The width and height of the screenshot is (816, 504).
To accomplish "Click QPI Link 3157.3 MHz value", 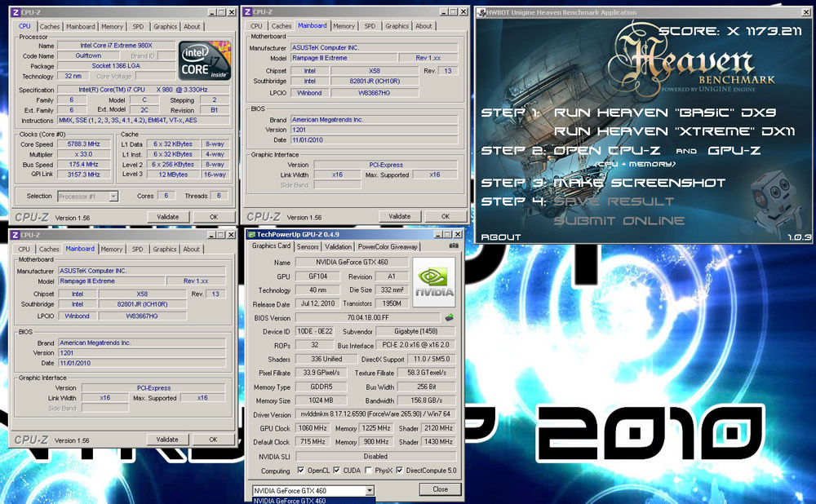I will [84, 175].
